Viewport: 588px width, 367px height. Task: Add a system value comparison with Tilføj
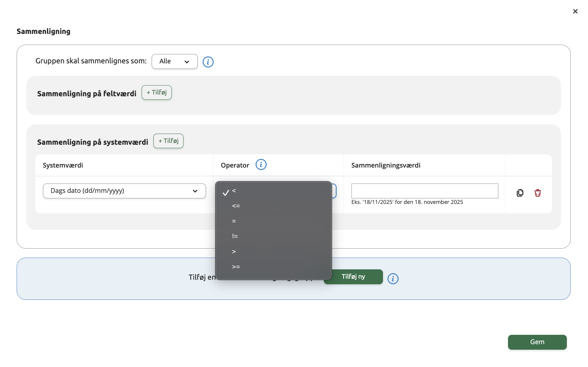pyautogui.click(x=168, y=141)
